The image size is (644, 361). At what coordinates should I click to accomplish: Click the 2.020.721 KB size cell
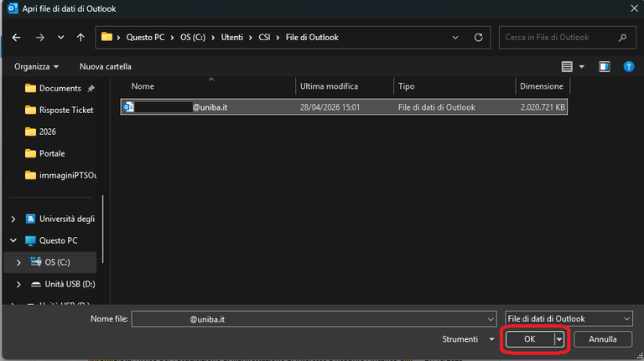click(x=543, y=107)
